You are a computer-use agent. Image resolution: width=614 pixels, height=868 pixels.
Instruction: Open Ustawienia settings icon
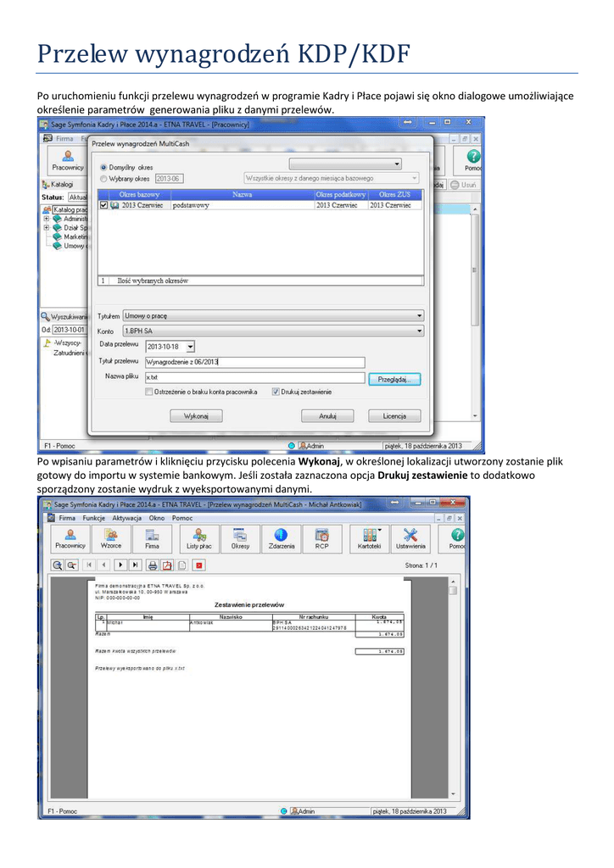pos(410,539)
